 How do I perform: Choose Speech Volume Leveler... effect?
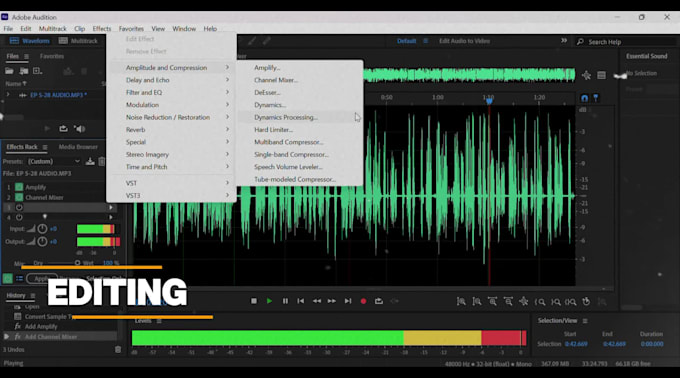coord(288,167)
